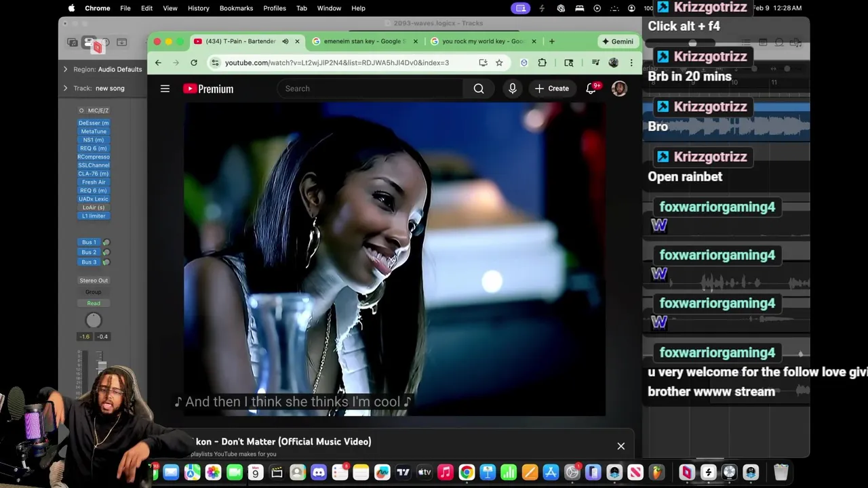This screenshot has height=488, width=868.
Task: Click the install app icon in address bar
Action: coord(483,62)
